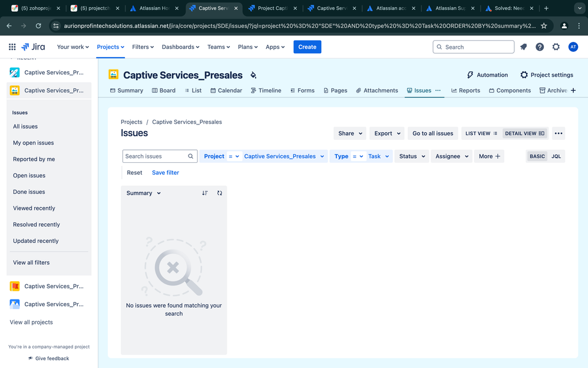Bookmark this page with the star icon
Image resolution: width=588 pixels, height=368 pixels.
[x=544, y=26]
